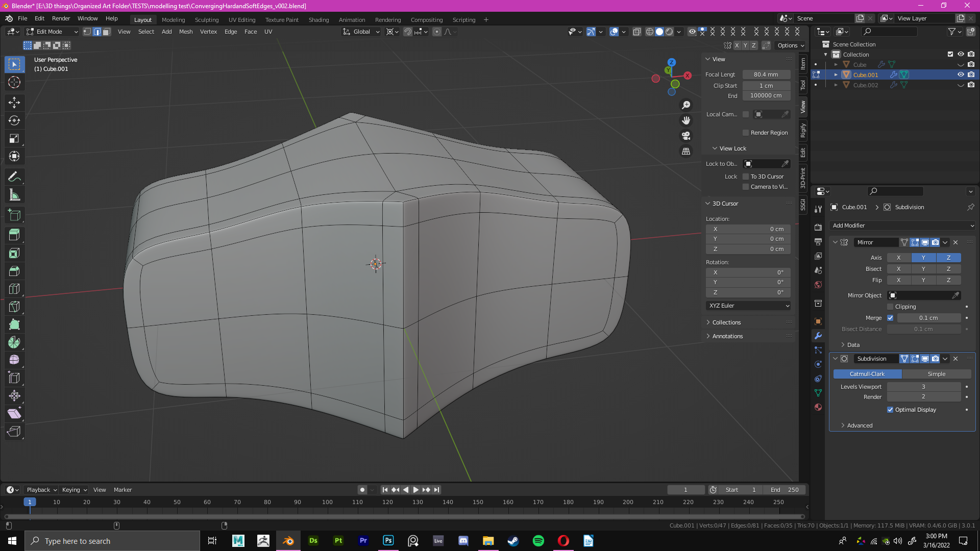Screen dimensions: 980x551
Task: Expand the Advanced section of Subdivision
Action: (x=860, y=425)
